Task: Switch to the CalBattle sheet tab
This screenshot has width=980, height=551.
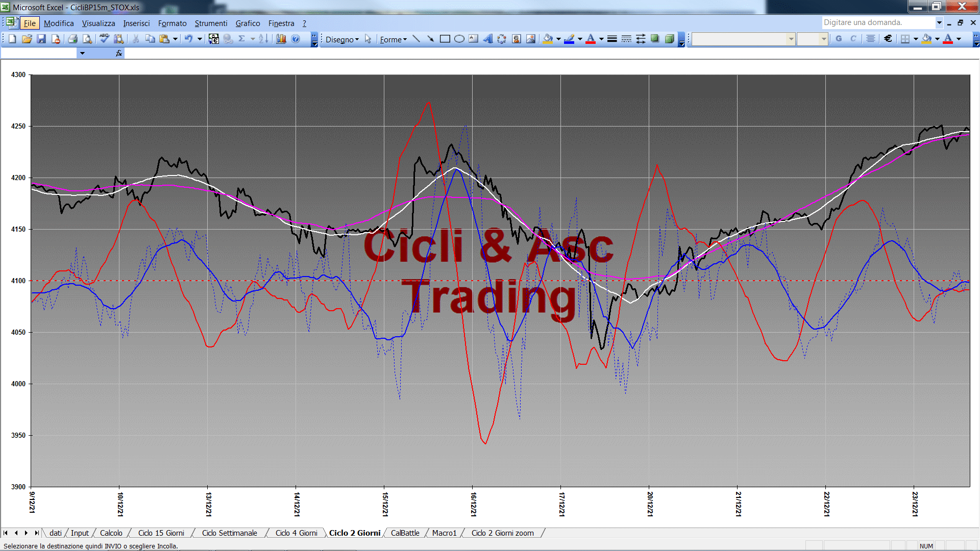Action: (405, 533)
